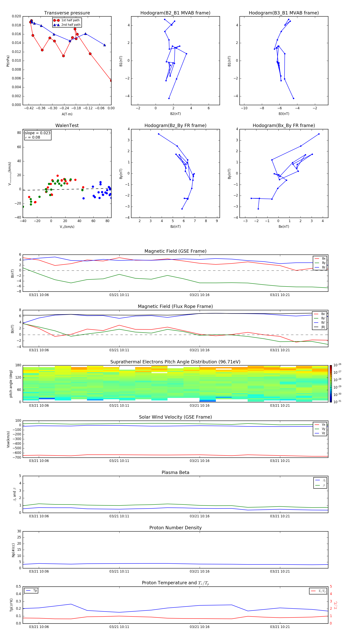The image size is (351, 644).
Task: Select By in the GSE magnetic field legend
Action: click(x=320, y=263)
